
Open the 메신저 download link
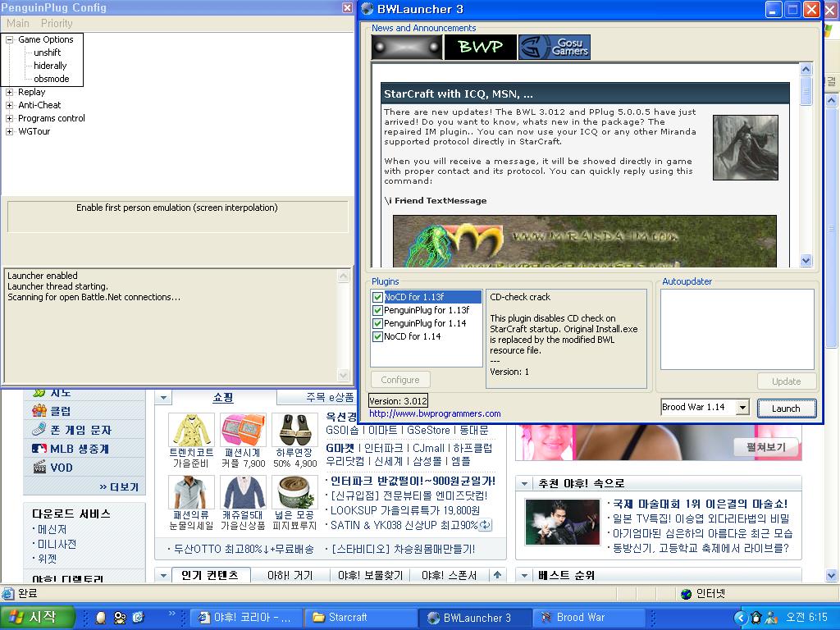pyautogui.click(x=52, y=529)
